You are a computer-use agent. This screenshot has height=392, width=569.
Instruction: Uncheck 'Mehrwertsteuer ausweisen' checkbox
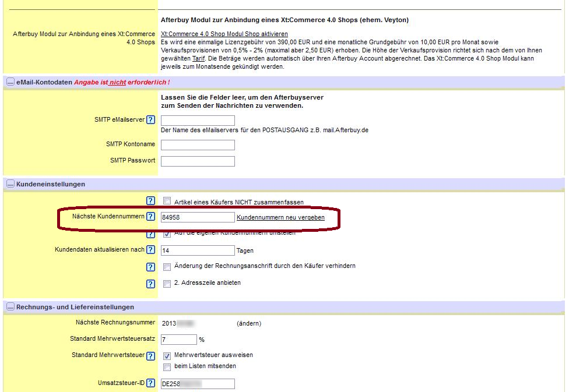pos(167,355)
